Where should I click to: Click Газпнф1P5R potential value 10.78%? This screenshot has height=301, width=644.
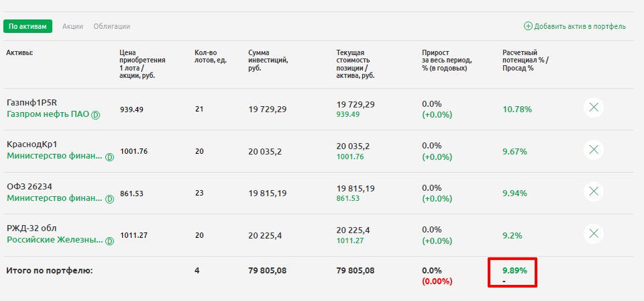coord(517,109)
